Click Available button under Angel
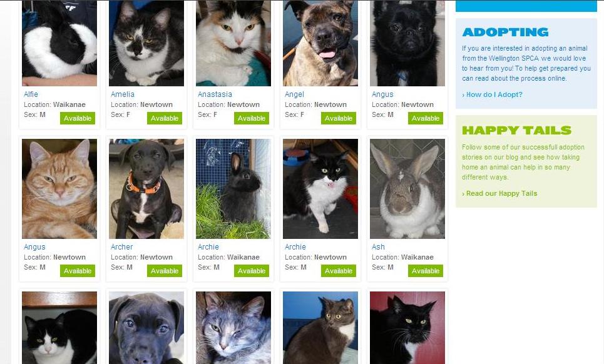The height and width of the screenshot is (364, 604). coord(339,118)
